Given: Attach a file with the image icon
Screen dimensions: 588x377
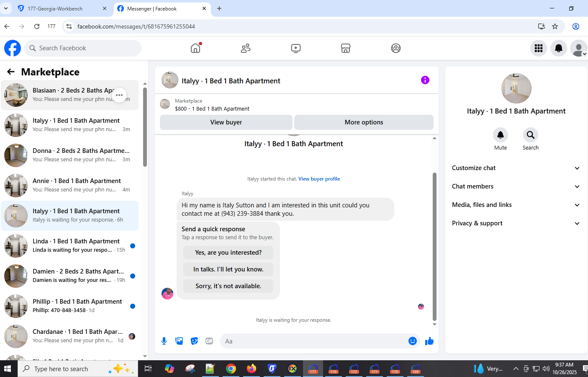Looking at the screenshot, I should click(x=179, y=341).
